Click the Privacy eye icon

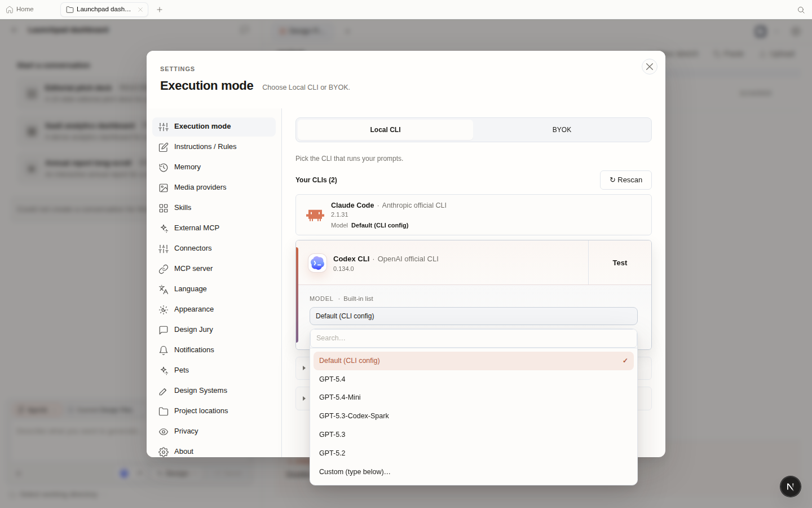[164, 432]
